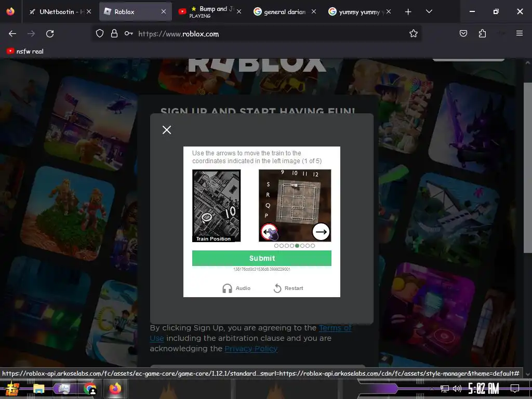
Task: Open the saved logins key icon
Action: [129, 33]
